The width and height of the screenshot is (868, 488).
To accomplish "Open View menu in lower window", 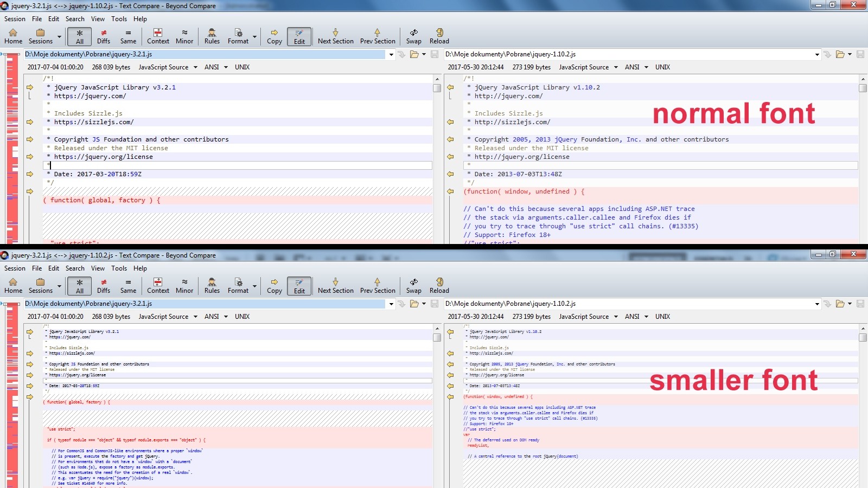I will [98, 268].
